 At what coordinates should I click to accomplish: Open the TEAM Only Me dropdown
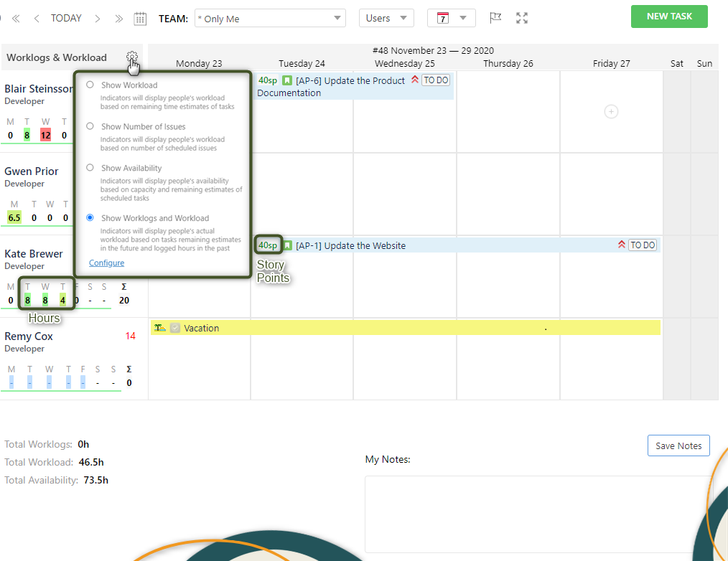[x=270, y=19]
